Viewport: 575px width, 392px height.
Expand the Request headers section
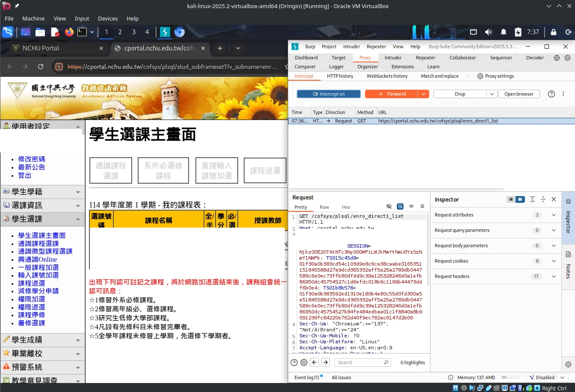554,276
